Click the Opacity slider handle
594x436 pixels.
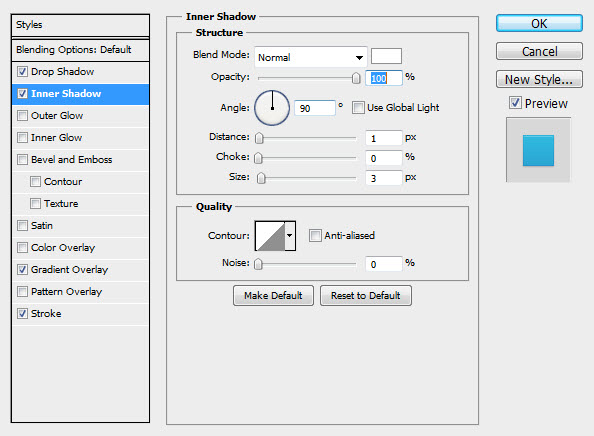coord(356,78)
